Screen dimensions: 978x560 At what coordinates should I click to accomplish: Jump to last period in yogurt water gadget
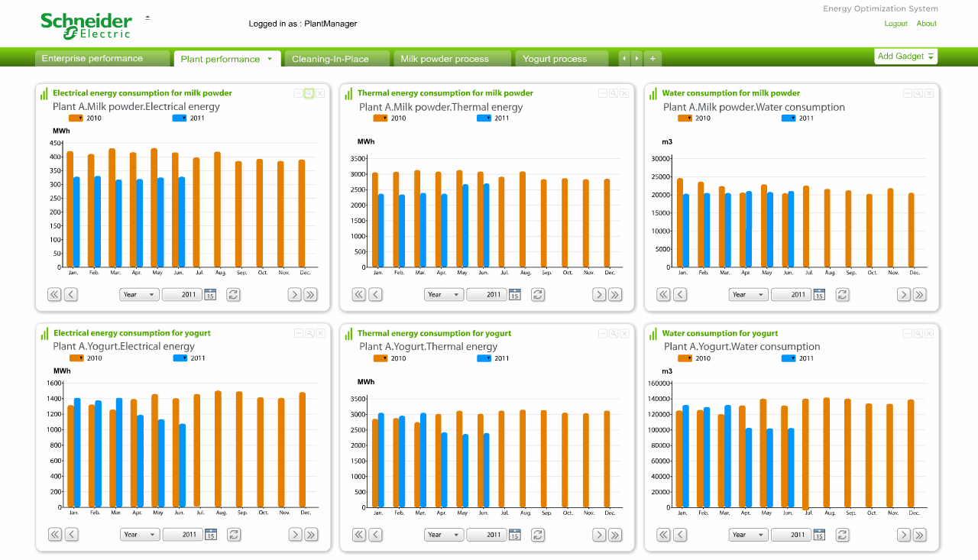coord(920,534)
